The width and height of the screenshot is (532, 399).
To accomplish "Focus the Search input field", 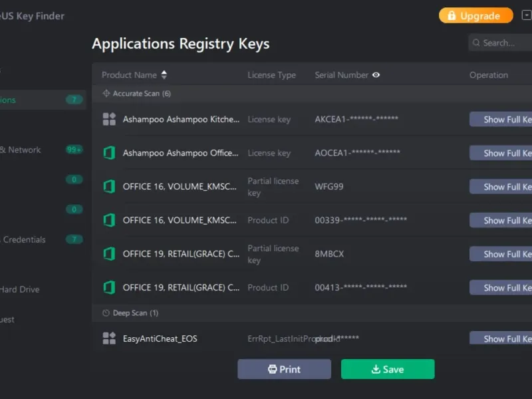I will pyautogui.click(x=500, y=43).
